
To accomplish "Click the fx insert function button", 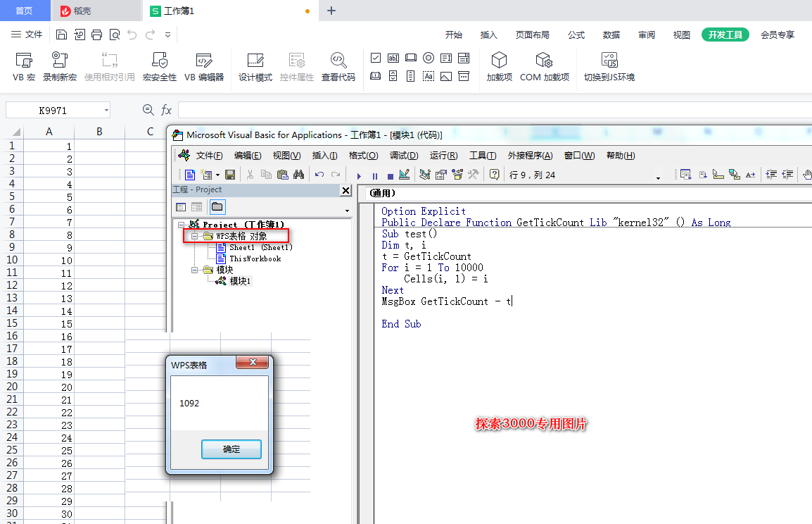I will click(166, 110).
